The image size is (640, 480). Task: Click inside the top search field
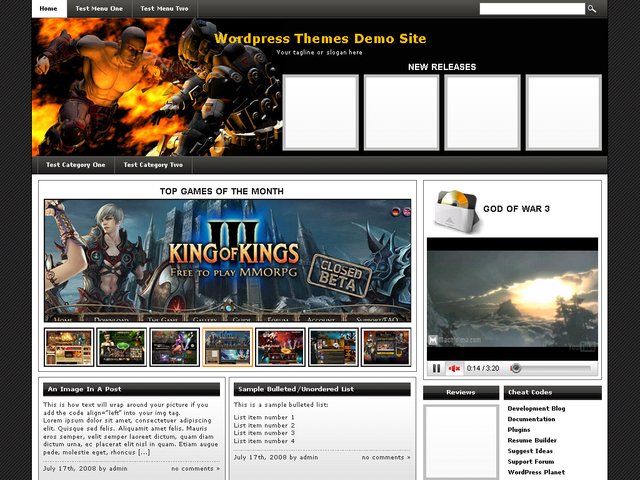pos(532,9)
